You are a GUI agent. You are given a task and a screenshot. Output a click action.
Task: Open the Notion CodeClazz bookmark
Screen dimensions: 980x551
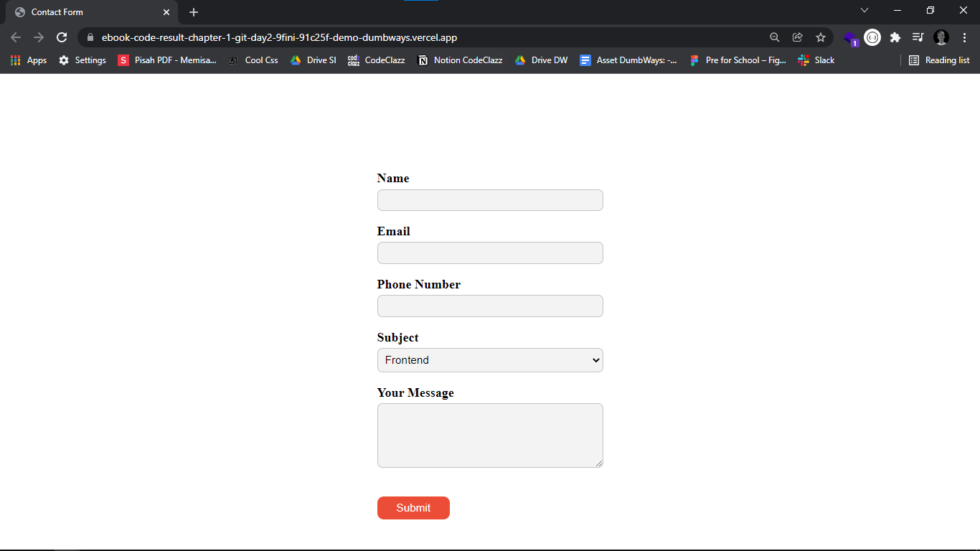click(x=460, y=60)
